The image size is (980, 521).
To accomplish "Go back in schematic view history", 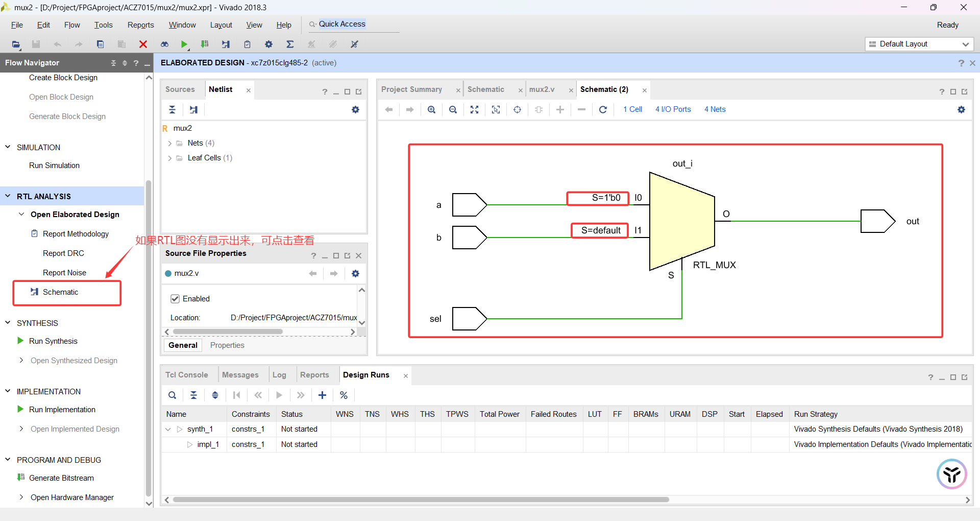I will [389, 109].
